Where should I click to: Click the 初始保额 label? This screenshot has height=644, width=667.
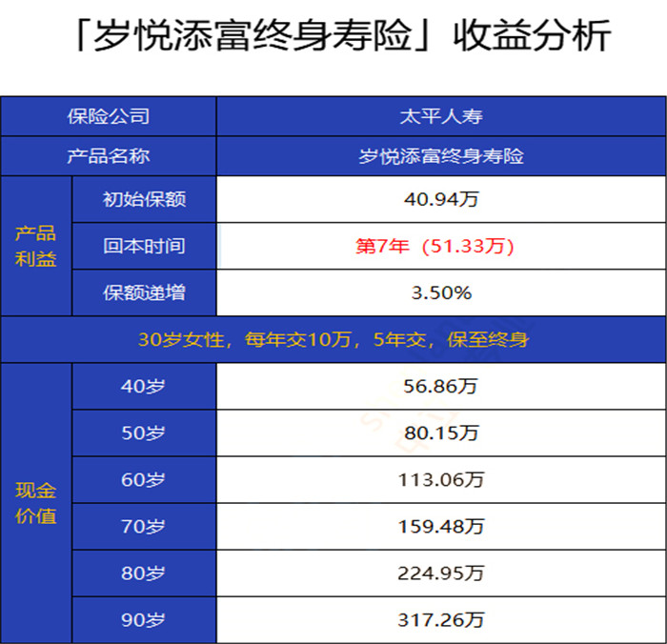coord(144,199)
